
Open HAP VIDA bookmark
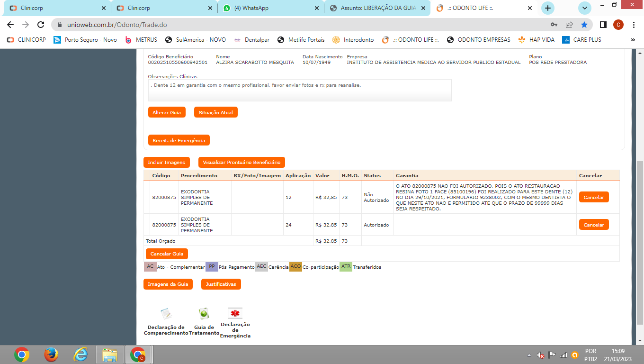pos(537,40)
